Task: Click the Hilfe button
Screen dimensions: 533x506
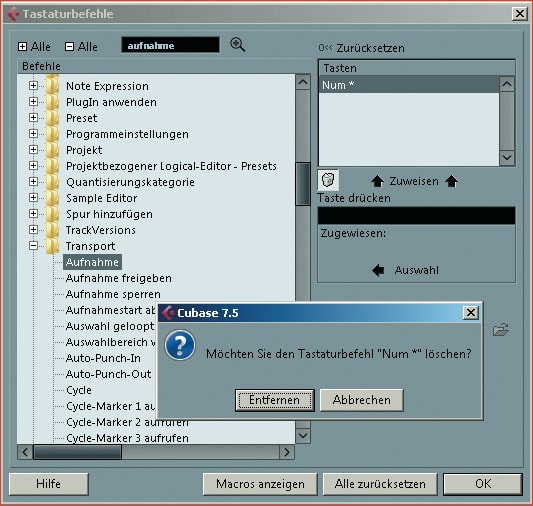Action: pos(49,484)
